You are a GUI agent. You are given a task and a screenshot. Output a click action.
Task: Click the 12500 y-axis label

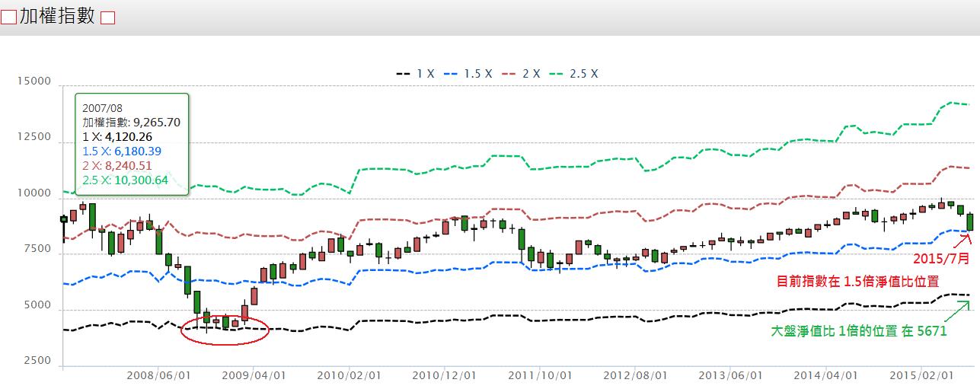tap(34, 138)
